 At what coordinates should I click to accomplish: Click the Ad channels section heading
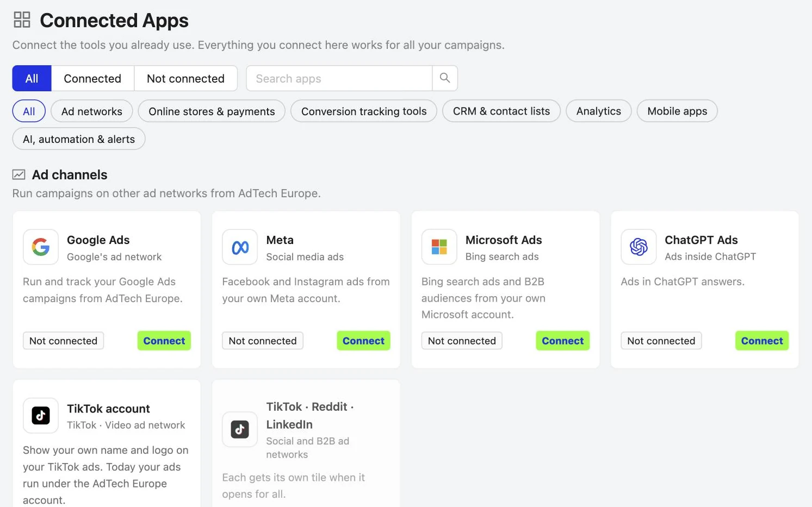(x=70, y=174)
